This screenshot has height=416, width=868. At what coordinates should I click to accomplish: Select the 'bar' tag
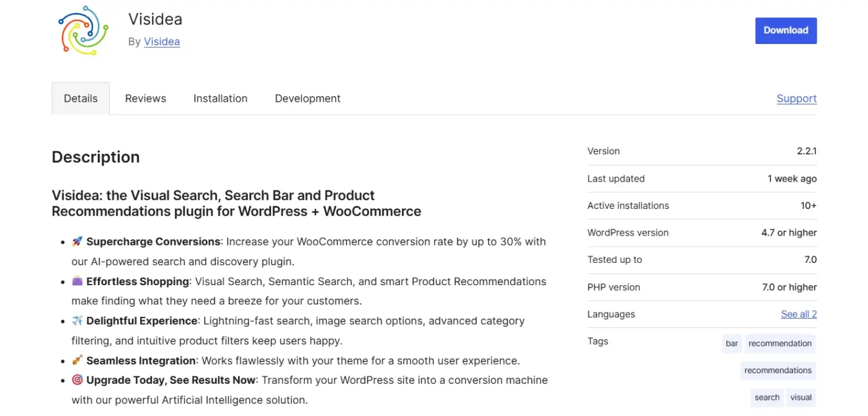732,343
